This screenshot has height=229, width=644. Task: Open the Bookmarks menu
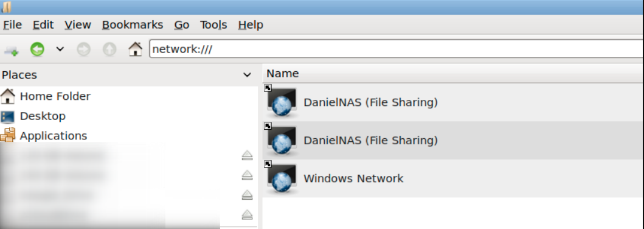pyautogui.click(x=132, y=25)
